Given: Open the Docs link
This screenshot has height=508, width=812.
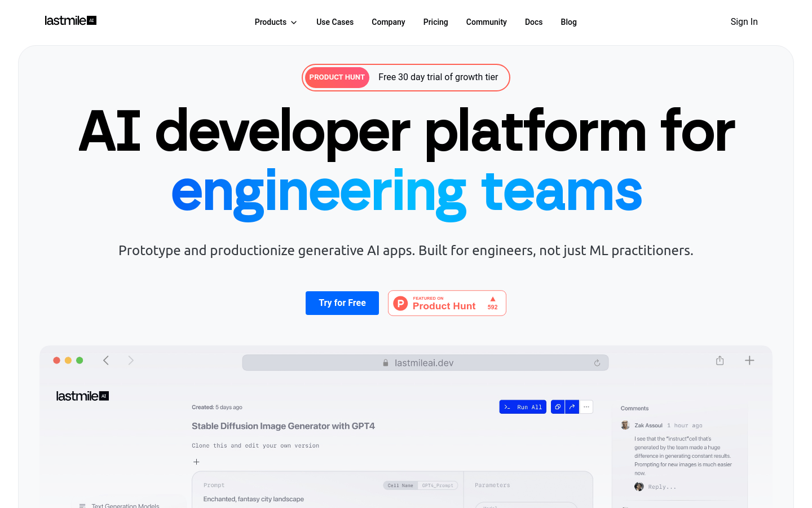Looking at the screenshot, I should click(534, 22).
